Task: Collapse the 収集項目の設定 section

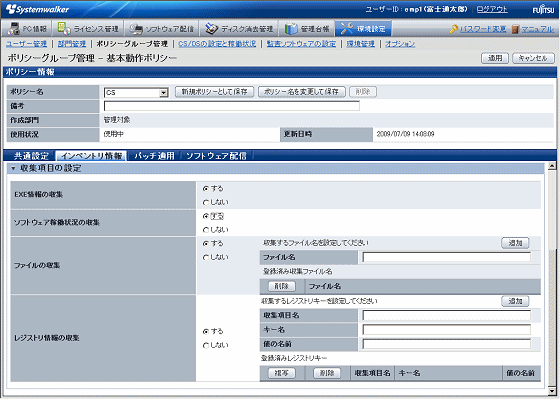Action: [x=13, y=168]
